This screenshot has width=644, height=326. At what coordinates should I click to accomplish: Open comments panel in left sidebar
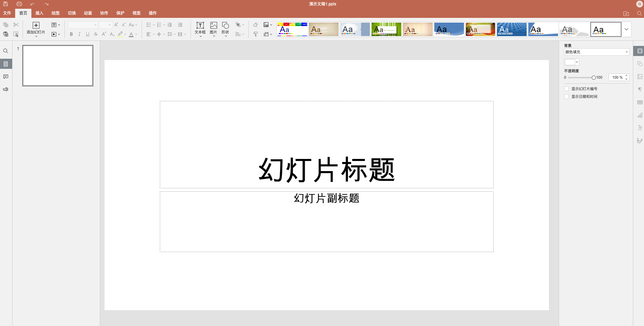pyautogui.click(x=6, y=77)
